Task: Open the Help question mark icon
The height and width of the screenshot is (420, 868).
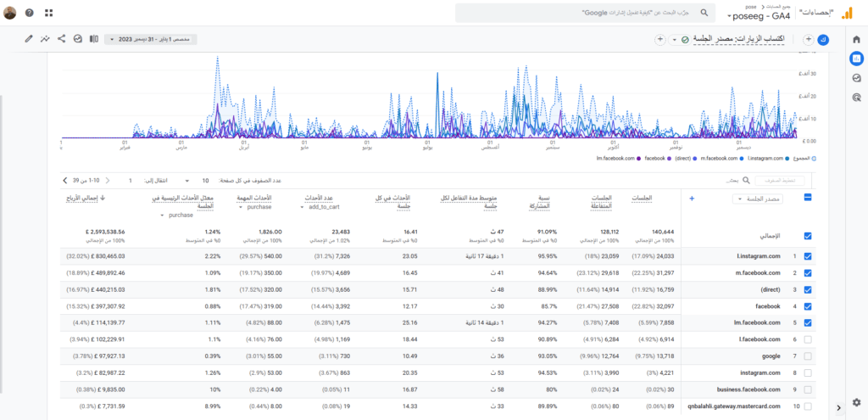Action: [x=30, y=13]
